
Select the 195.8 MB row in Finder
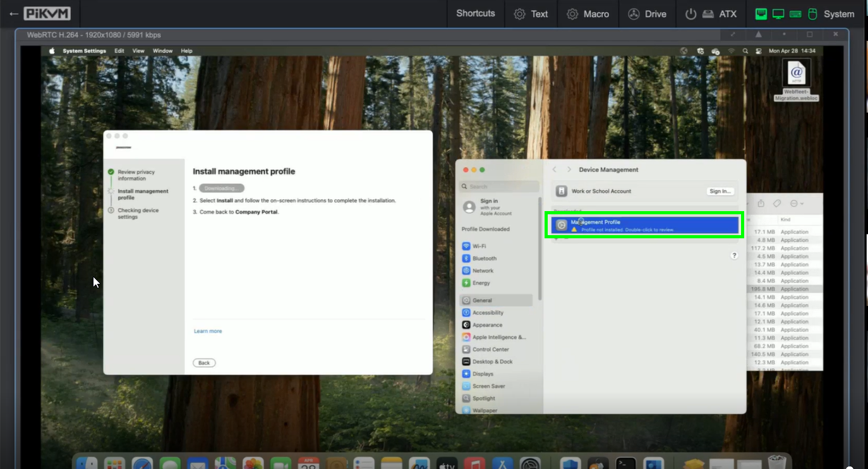click(x=785, y=289)
